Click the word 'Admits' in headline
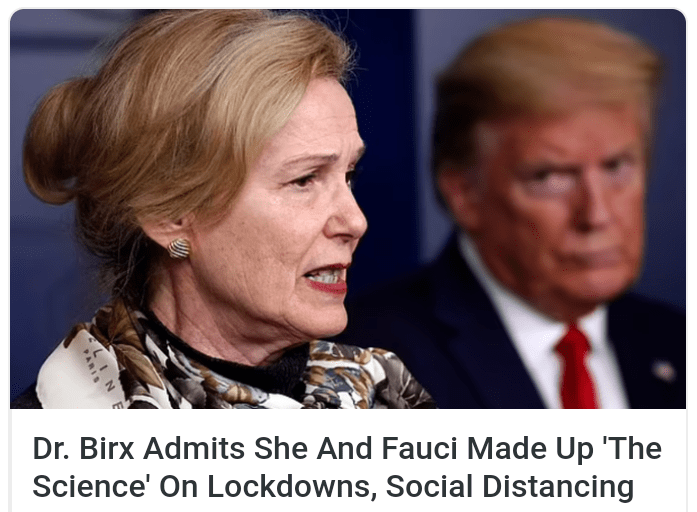 click(194, 448)
